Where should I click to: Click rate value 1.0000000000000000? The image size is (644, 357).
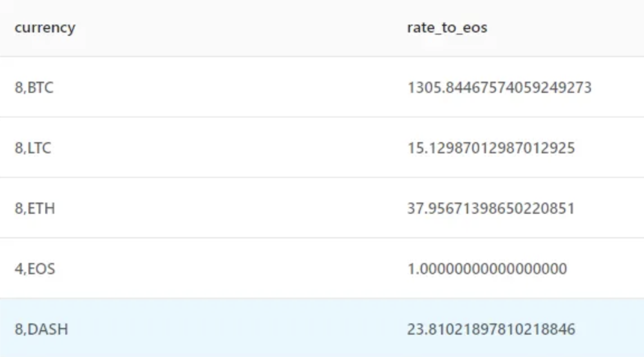coord(487,269)
